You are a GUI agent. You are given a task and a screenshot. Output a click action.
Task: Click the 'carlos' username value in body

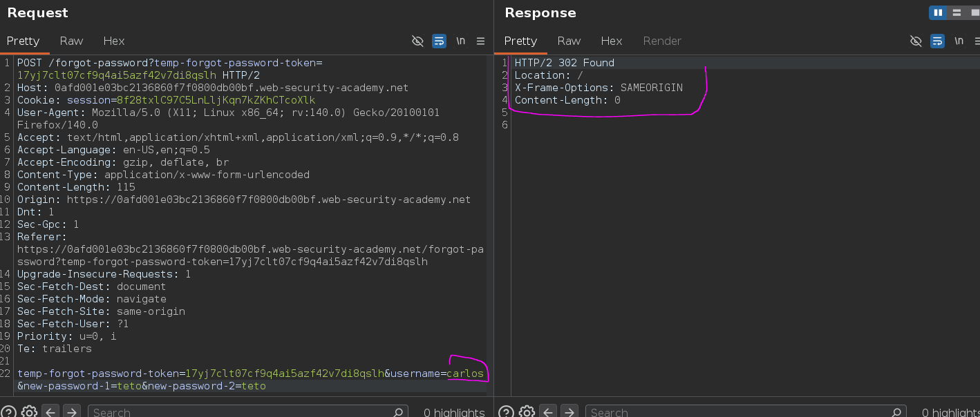pos(465,374)
